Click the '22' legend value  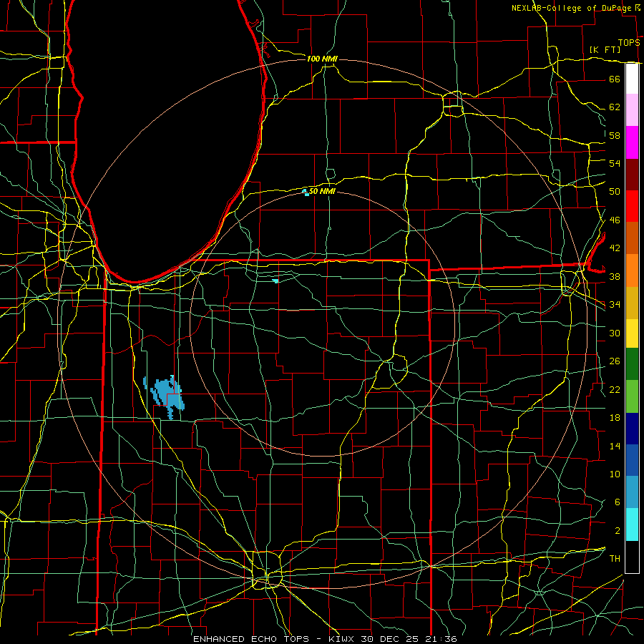pos(615,389)
